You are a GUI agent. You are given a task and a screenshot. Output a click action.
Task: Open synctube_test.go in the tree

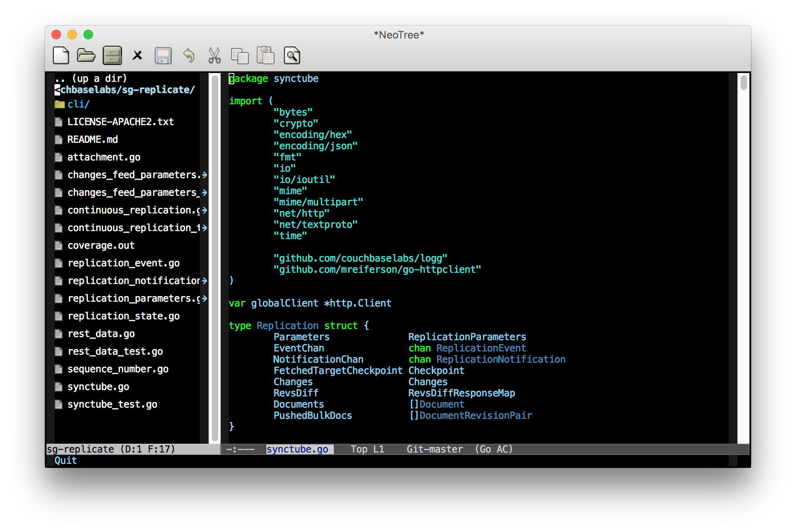pyautogui.click(x=112, y=404)
